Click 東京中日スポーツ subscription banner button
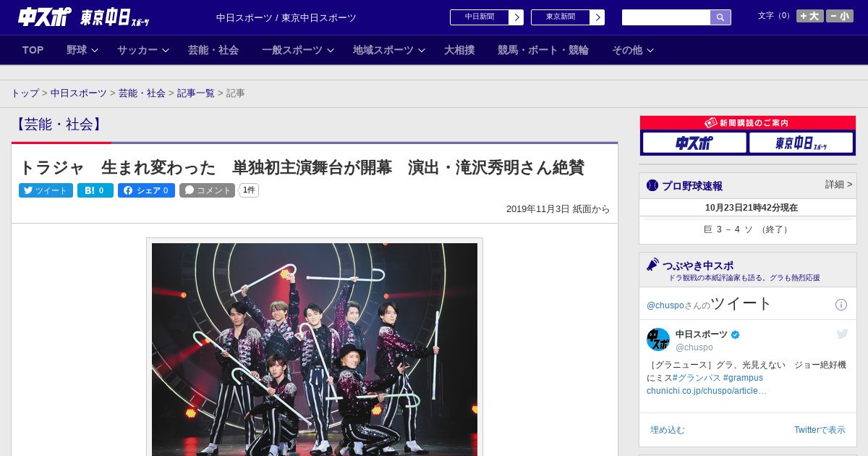The image size is (868, 456). [x=801, y=143]
